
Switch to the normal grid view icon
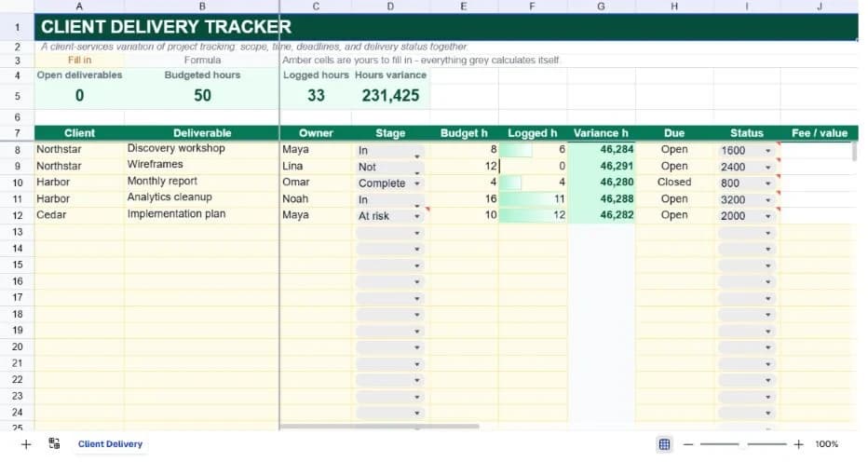tap(664, 444)
